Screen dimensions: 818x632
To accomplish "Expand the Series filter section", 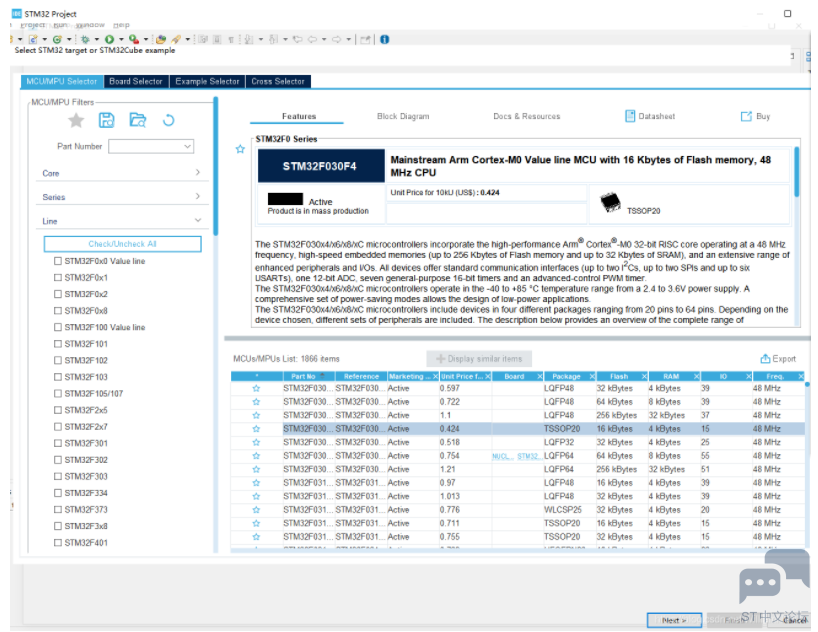I will (x=122, y=197).
